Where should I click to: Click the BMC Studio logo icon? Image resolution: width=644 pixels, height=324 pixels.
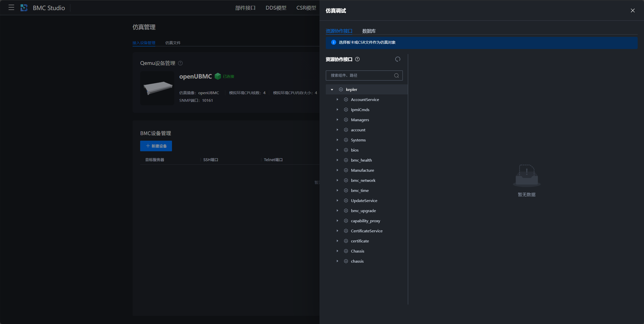(x=24, y=8)
